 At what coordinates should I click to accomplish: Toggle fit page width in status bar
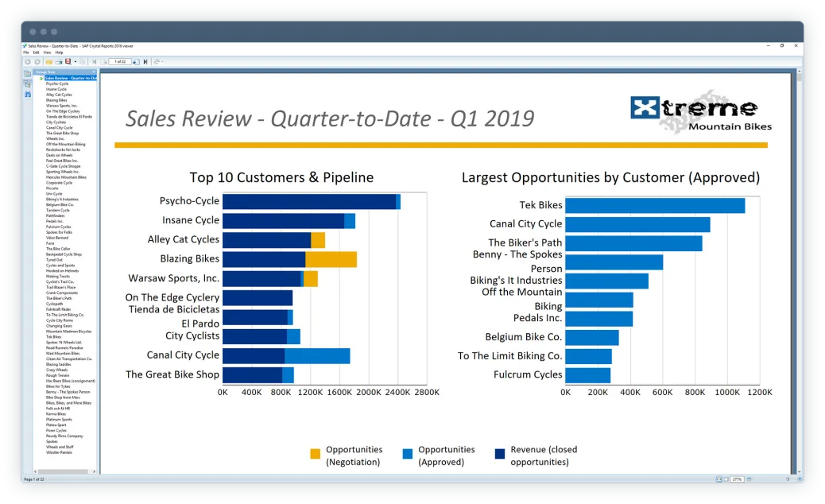(x=718, y=479)
